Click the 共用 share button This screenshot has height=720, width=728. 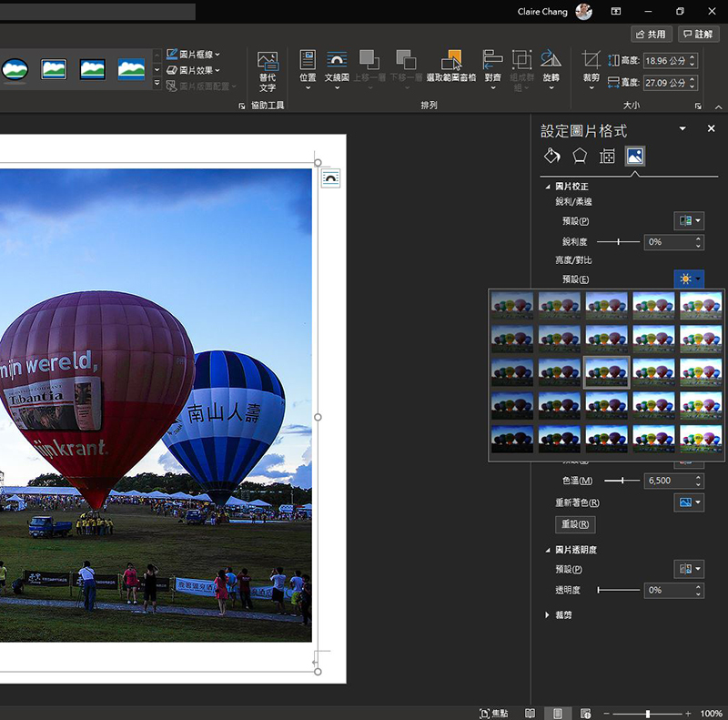pyautogui.click(x=651, y=34)
